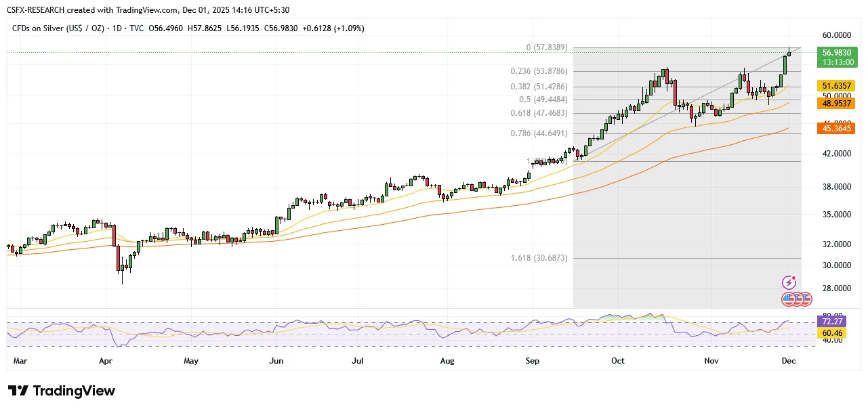Screen dimensions: 868x411
Task: Click the TradingView logo icon
Action: tap(18, 391)
